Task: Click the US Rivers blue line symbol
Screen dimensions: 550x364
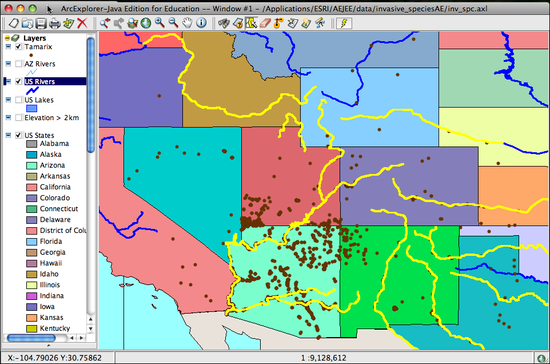Action: 32,90
